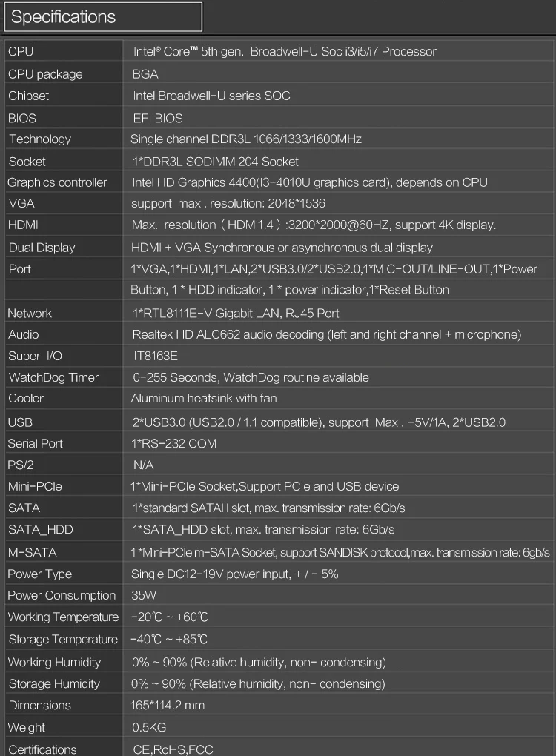Select the 35W power consumption value
556x756 pixels.
[144, 595]
